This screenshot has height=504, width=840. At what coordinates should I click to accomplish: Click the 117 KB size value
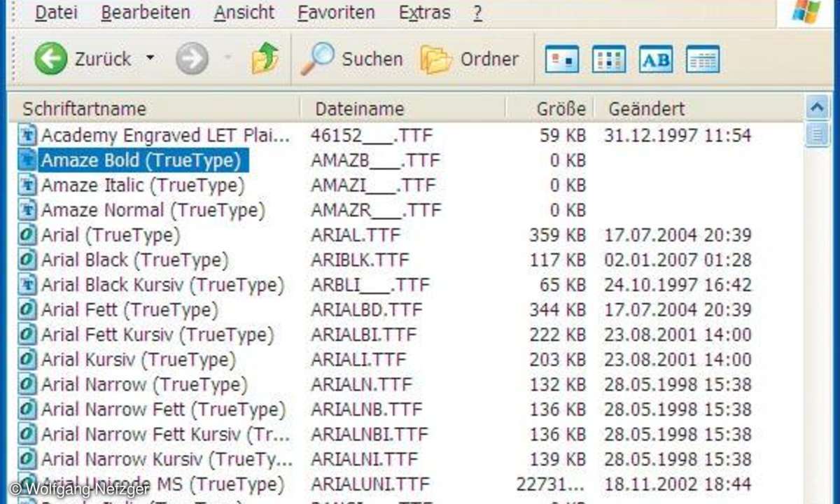coord(558,260)
